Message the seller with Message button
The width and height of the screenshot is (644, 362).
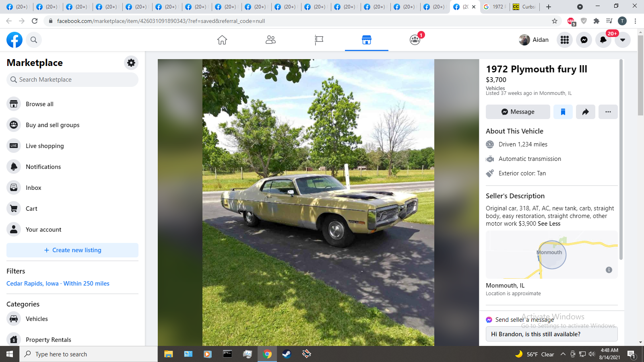tap(518, 112)
